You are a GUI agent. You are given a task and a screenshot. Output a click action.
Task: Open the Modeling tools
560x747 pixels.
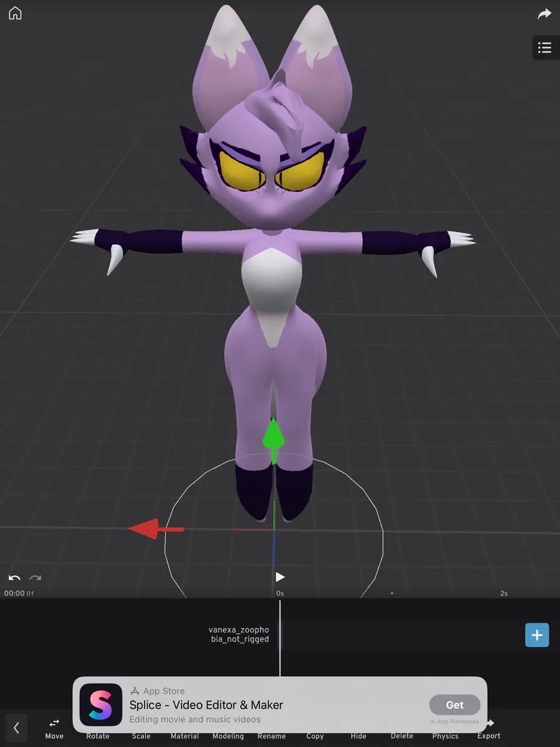tap(228, 735)
